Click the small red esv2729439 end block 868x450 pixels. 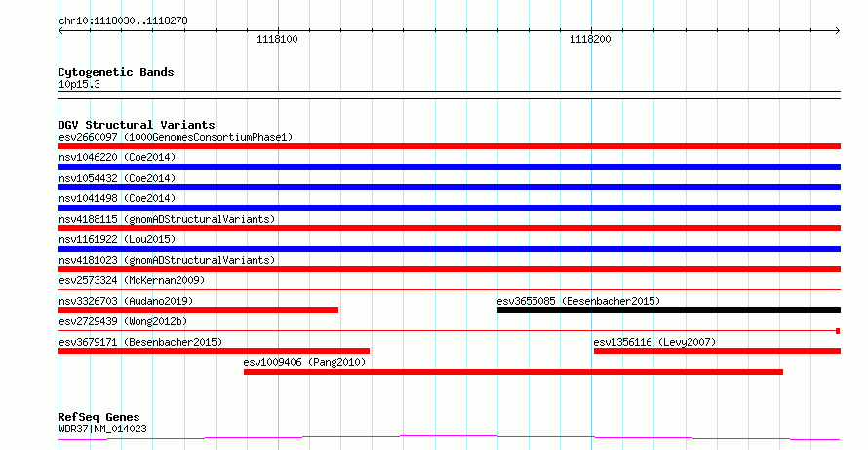838,331
